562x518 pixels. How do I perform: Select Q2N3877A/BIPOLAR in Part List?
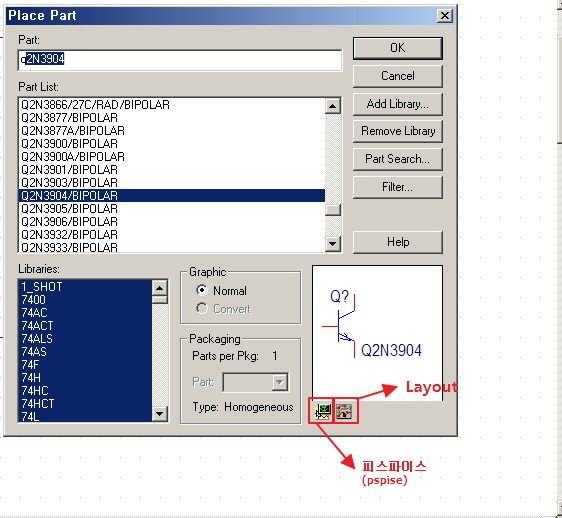click(171, 131)
